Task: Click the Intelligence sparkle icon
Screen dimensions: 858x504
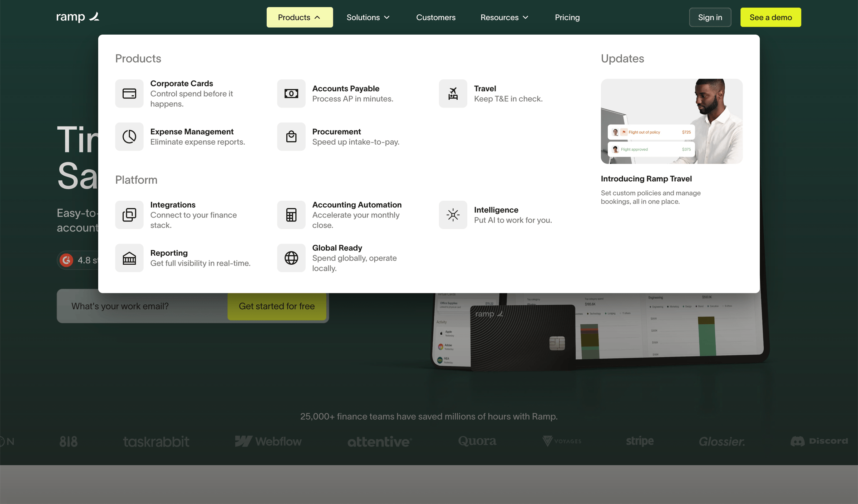Action: point(453,215)
